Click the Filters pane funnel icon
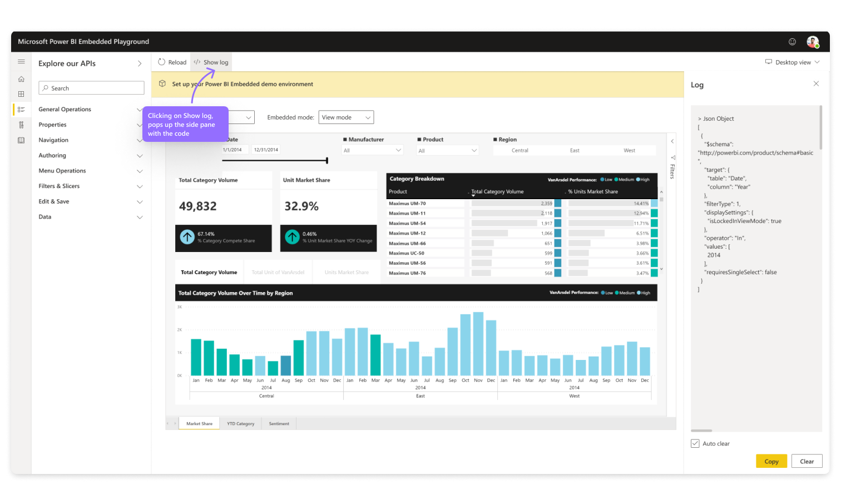Screen dimensions: 841x504 672,157
